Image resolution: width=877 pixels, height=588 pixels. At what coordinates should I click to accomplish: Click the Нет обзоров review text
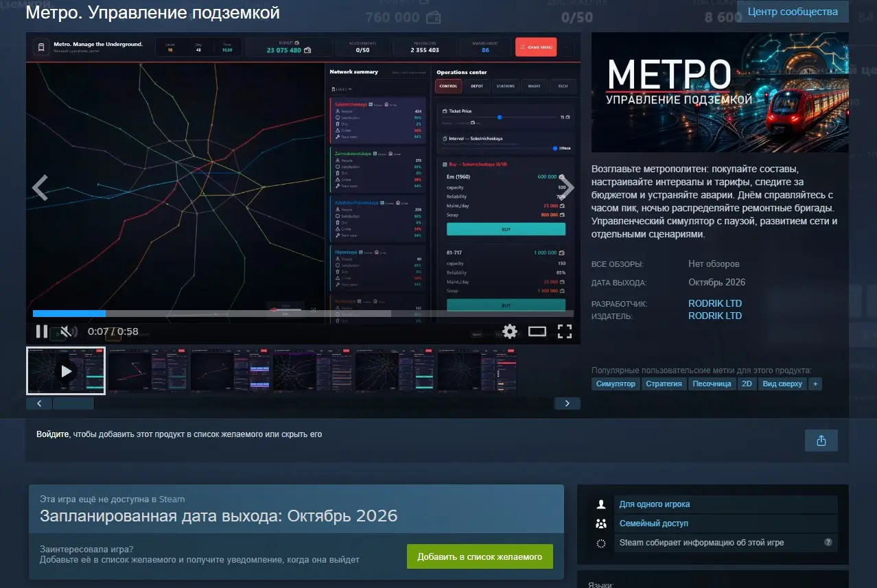click(714, 264)
